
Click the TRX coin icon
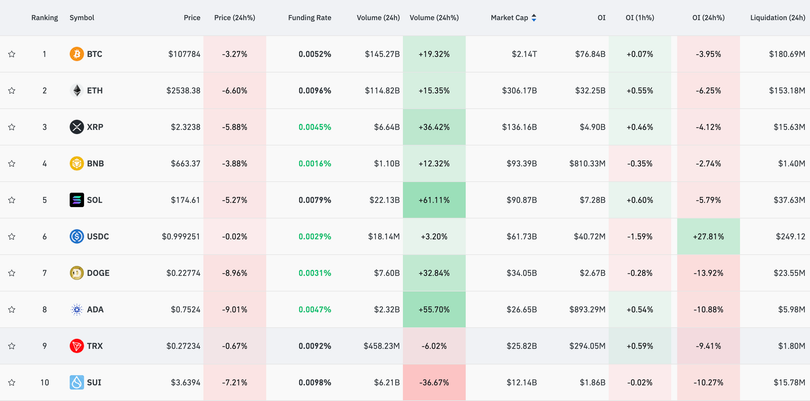pos(76,346)
